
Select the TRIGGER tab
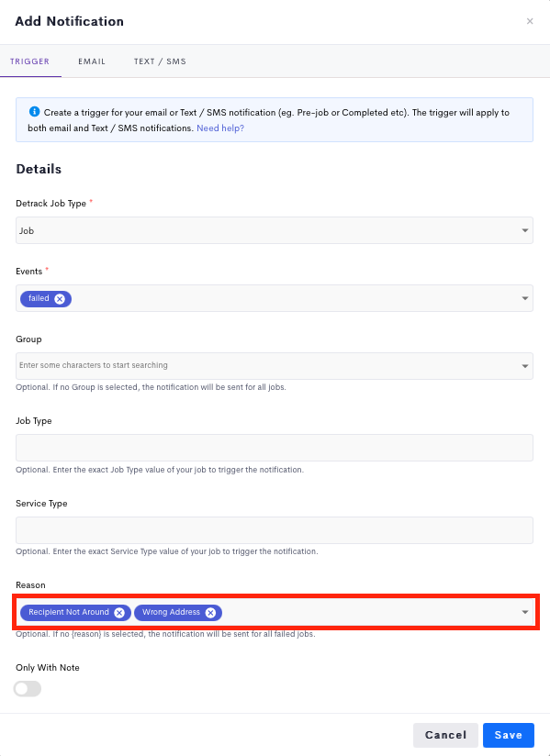pyautogui.click(x=30, y=61)
